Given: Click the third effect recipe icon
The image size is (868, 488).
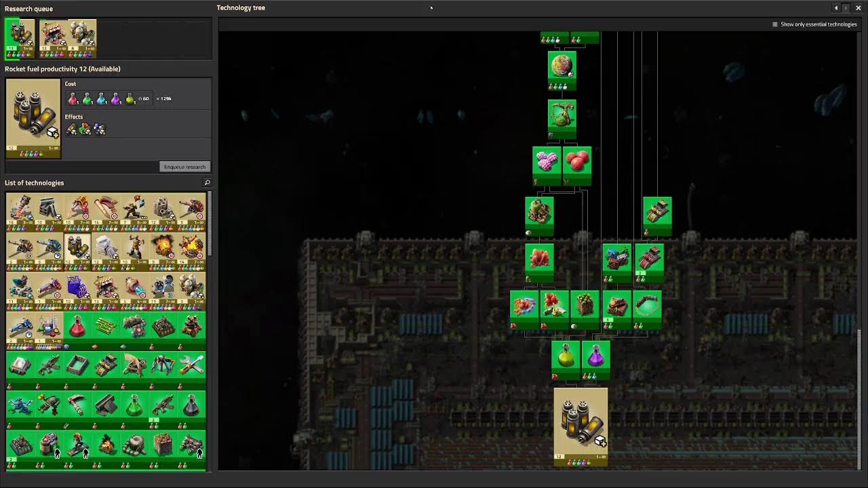Looking at the screenshot, I should click(x=100, y=129).
